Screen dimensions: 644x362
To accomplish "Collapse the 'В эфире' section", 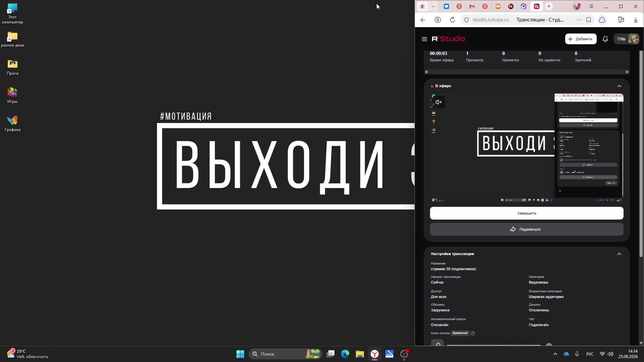I will (x=619, y=86).
